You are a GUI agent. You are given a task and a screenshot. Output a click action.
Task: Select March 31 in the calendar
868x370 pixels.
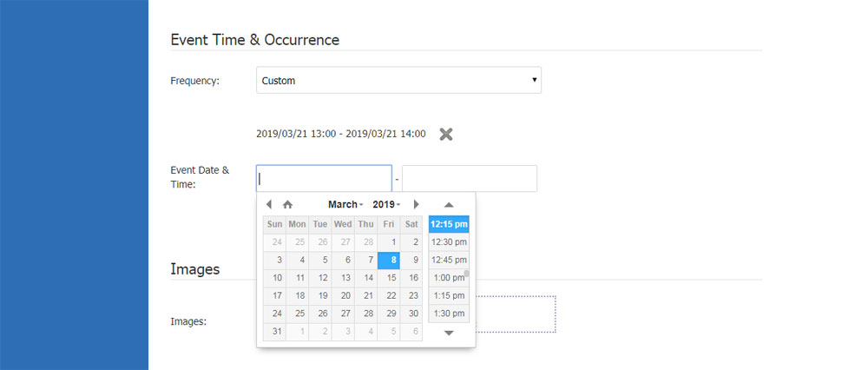(x=277, y=332)
